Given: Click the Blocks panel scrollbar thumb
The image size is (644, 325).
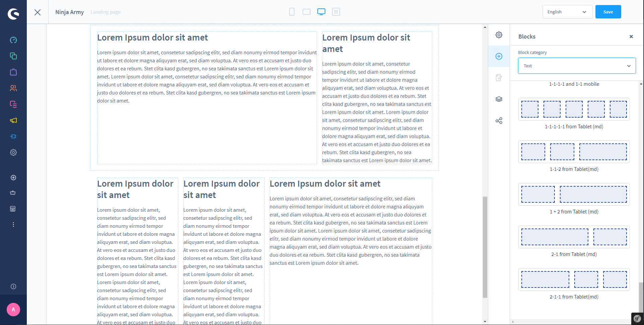Looking at the screenshot, I should point(641,298).
